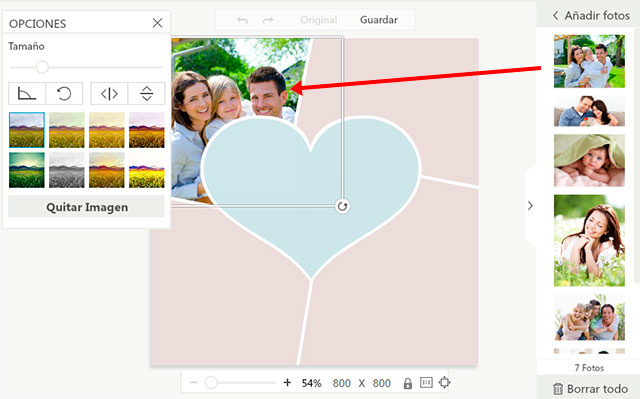Image resolution: width=640 pixels, height=399 pixels.
Task: Undo the last action
Action: pyautogui.click(x=242, y=20)
